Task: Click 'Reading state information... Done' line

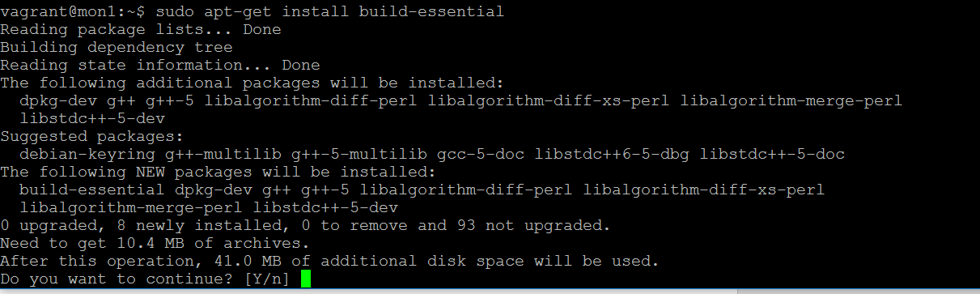Action: [x=160, y=65]
